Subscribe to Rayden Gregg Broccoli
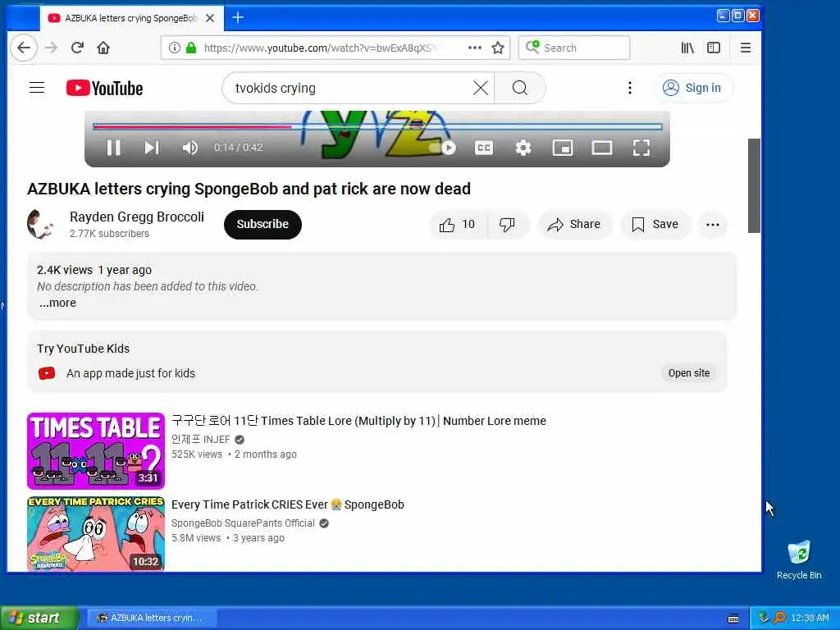840x630 pixels. 262,225
